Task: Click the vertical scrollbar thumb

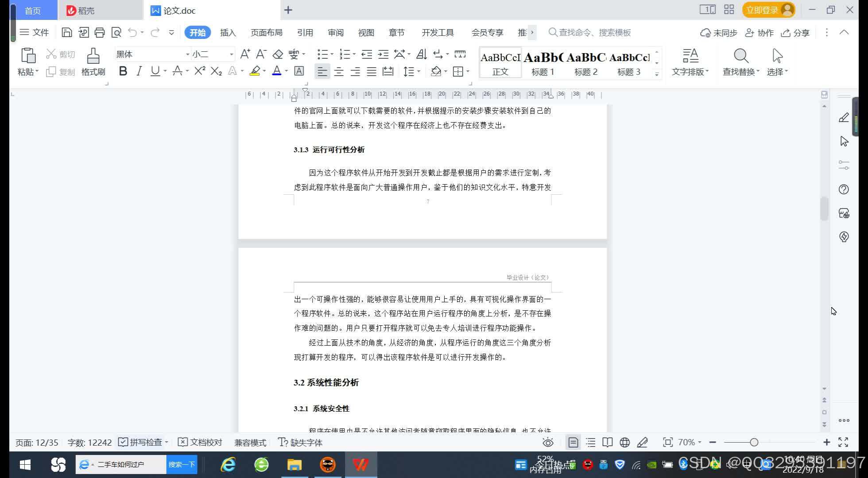Action: click(824, 208)
